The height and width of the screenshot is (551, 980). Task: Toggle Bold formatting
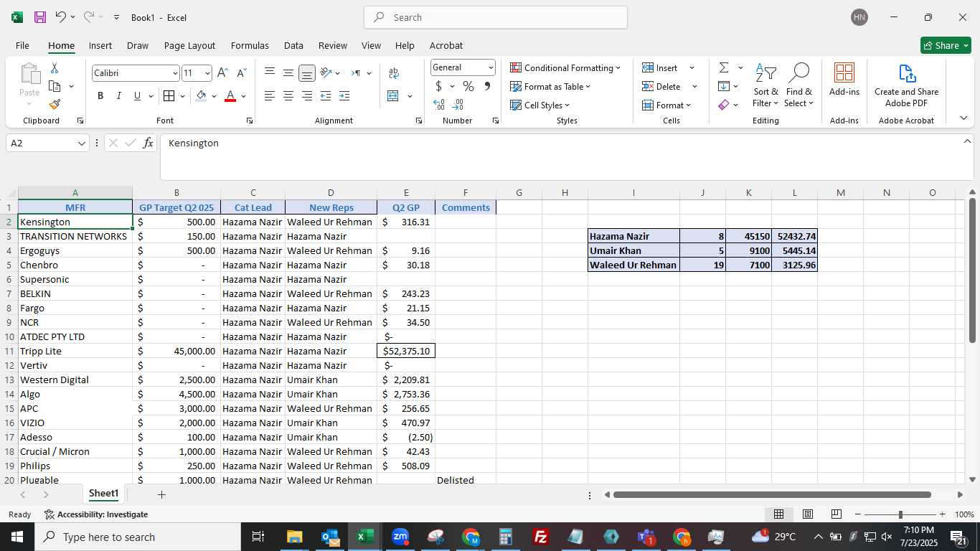click(x=100, y=95)
